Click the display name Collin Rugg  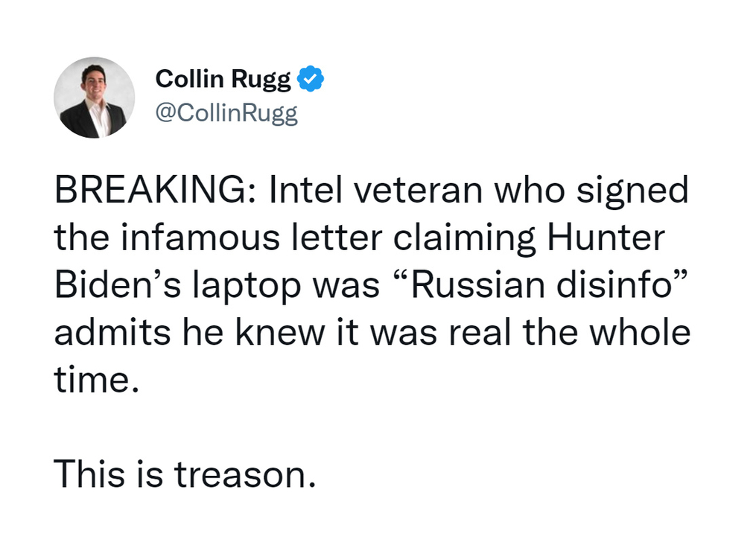click(x=223, y=79)
